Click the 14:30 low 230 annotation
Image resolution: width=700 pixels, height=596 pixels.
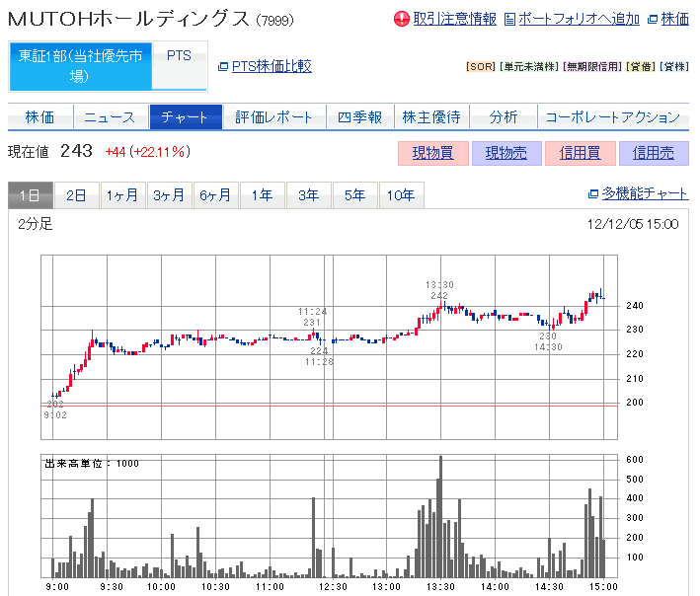click(x=548, y=341)
